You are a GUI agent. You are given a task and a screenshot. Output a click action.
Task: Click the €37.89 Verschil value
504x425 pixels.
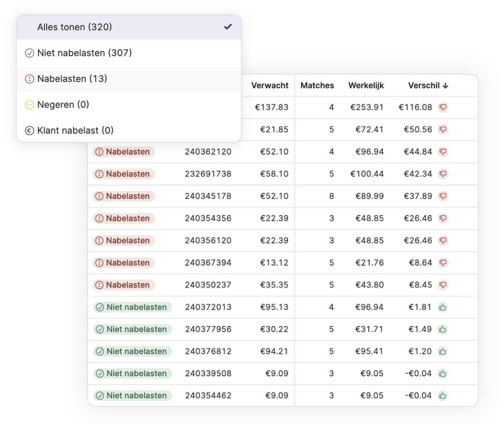pyautogui.click(x=418, y=196)
